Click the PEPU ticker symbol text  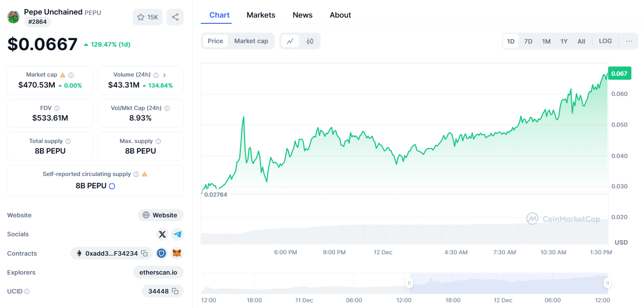pos(93,13)
